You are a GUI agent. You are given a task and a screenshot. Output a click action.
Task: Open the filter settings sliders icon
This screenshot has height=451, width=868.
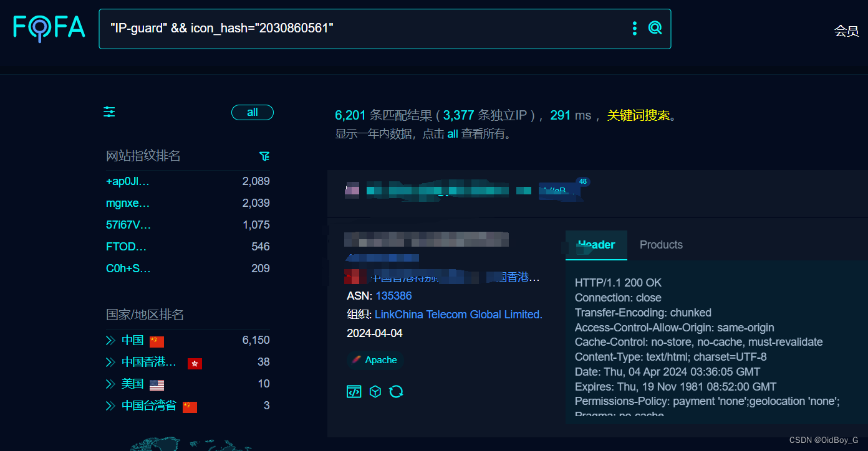click(109, 112)
